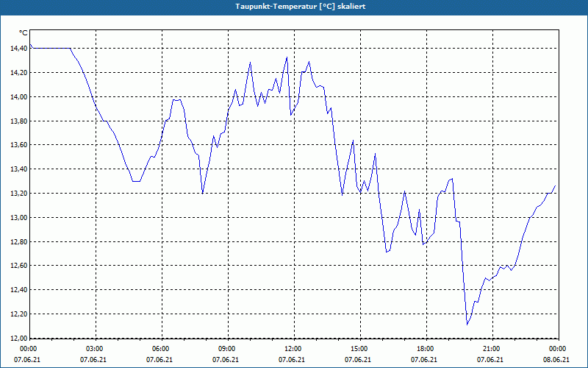Screen dimensions: 588x368
Task: Select the 12,20 y-axis label
Action: [19, 314]
